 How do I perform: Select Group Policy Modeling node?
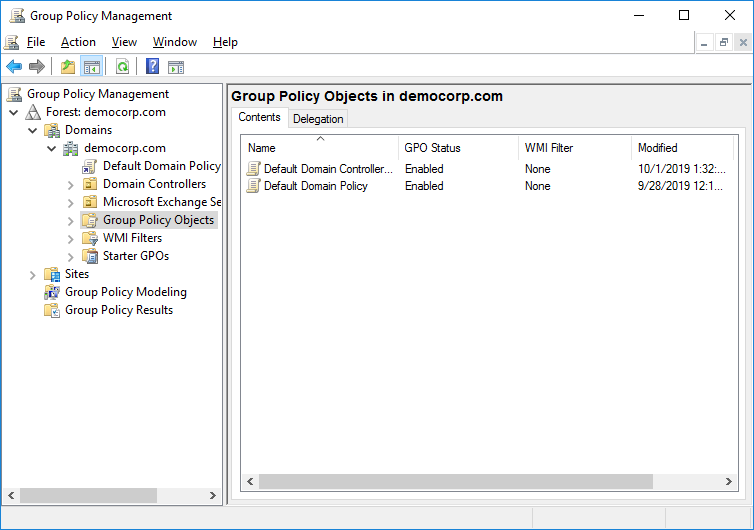pos(125,292)
